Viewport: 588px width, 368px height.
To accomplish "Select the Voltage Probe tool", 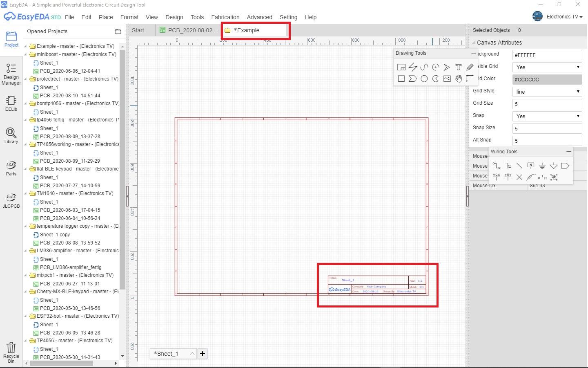I will 531,177.
